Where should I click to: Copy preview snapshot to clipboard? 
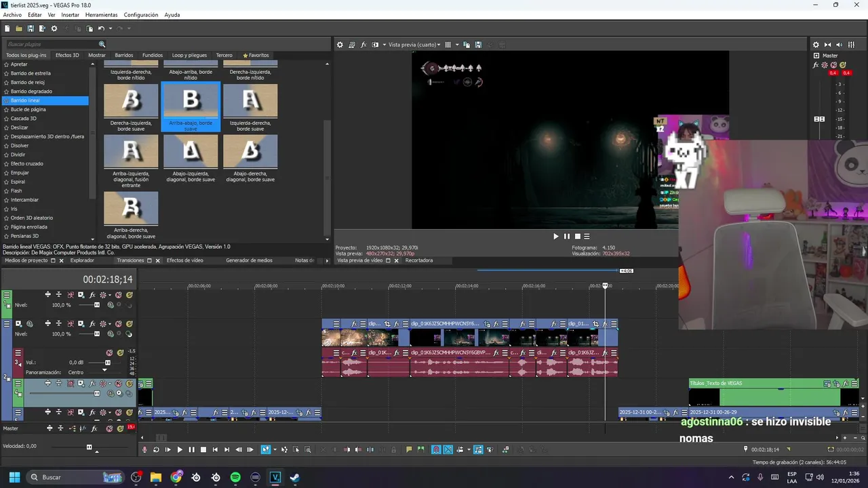467,45
